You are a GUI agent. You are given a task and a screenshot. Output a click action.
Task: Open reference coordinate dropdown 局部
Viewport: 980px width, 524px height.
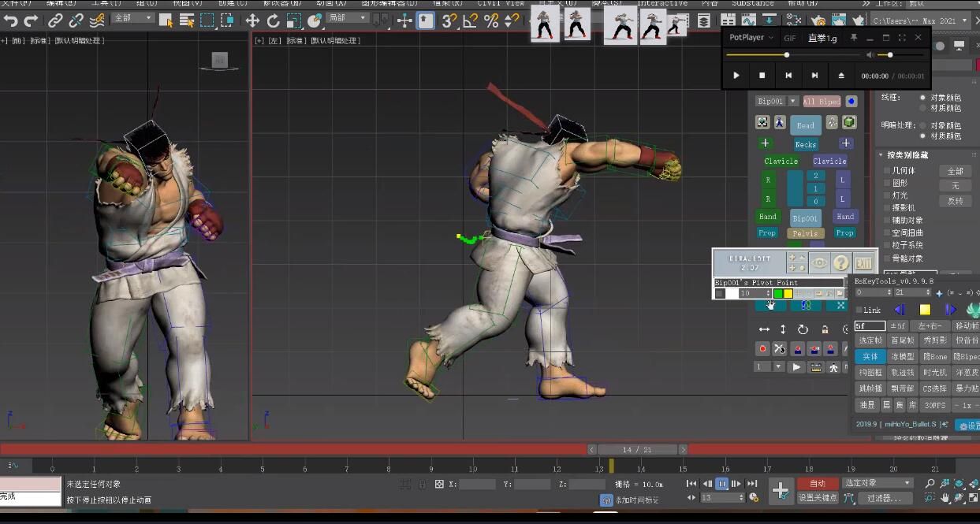[347, 18]
